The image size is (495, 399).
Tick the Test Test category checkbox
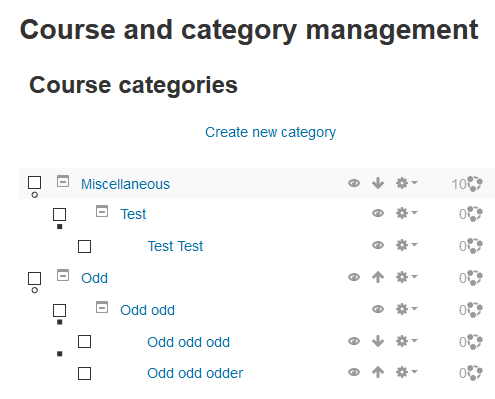pyautogui.click(x=84, y=246)
